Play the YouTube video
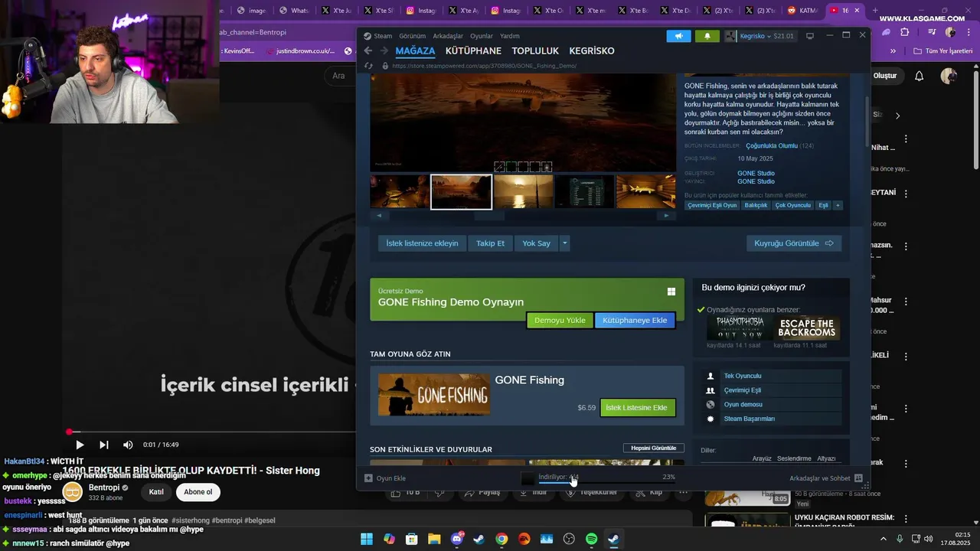The width and height of the screenshot is (980, 551). (x=80, y=445)
